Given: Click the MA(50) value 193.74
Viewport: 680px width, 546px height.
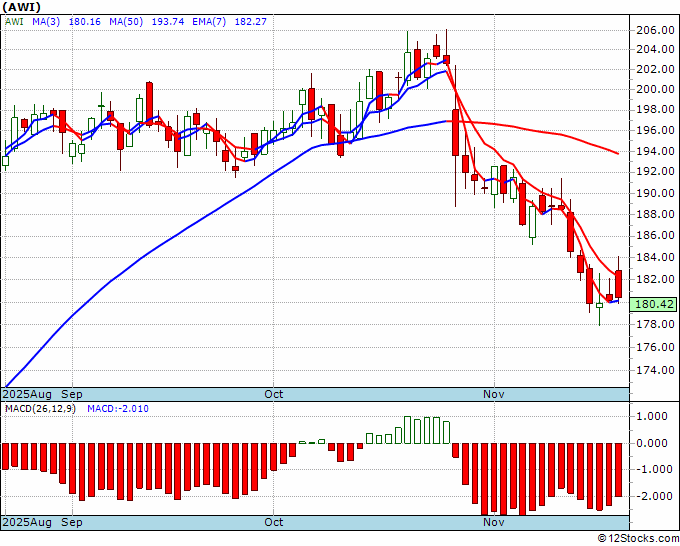Looking at the screenshot, I should point(167,21).
